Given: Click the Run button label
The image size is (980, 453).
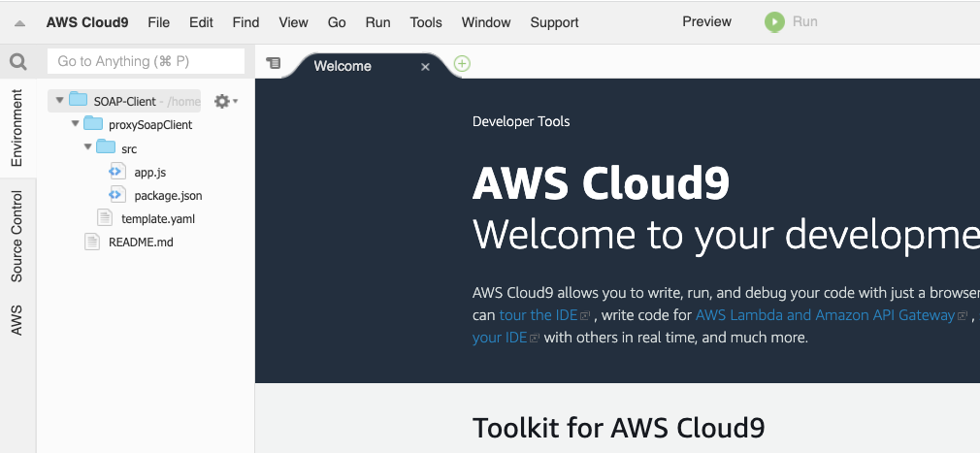Looking at the screenshot, I should [x=805, y=22].
